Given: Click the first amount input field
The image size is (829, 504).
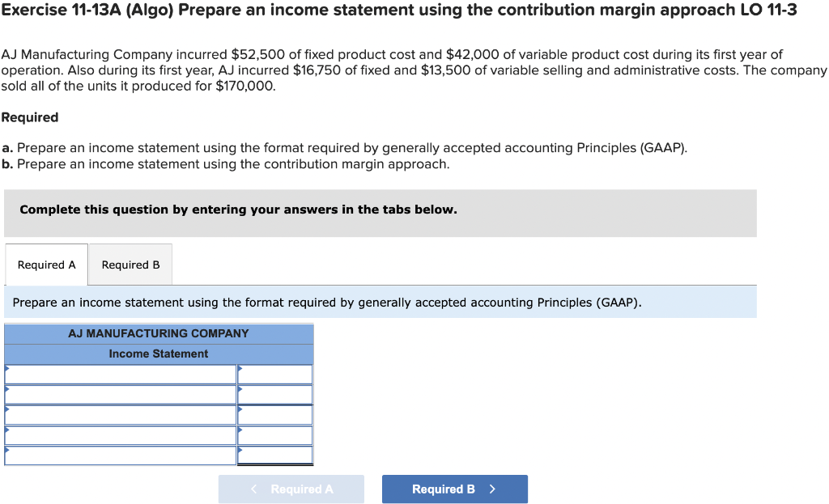Looking at the screenshot, I should [275, 374].
